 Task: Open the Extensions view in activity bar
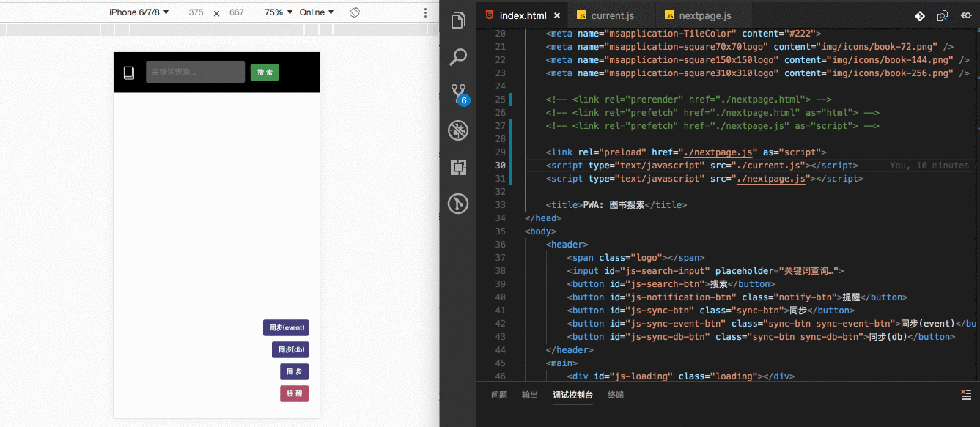point(458,167)
